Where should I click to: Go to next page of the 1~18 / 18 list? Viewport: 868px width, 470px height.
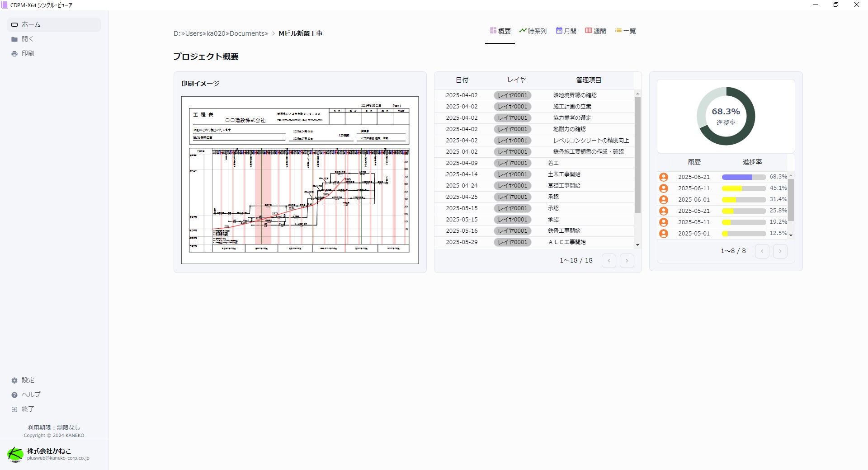[627, 261]
